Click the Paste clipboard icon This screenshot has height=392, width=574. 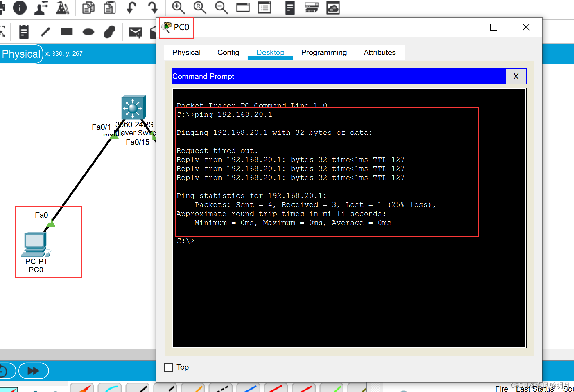click(x=110, y=7)
